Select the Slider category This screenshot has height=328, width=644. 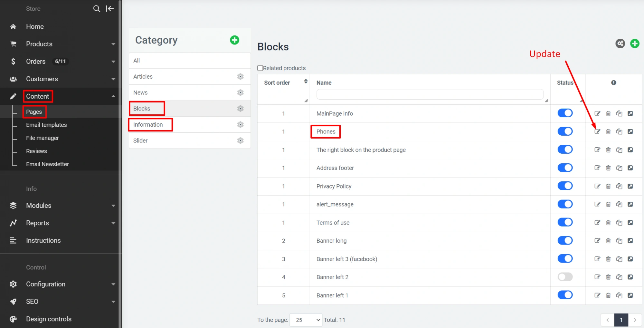[141, 141]
